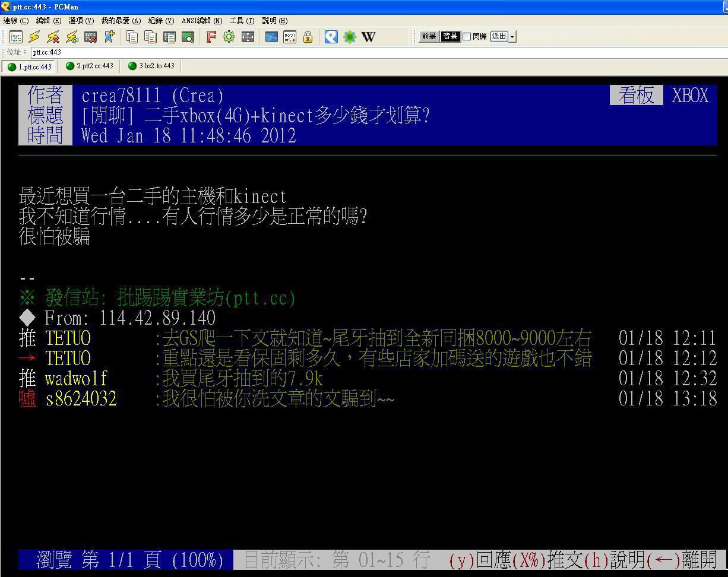Click the line 最近想買一台二手的主機和kinect

153,196
